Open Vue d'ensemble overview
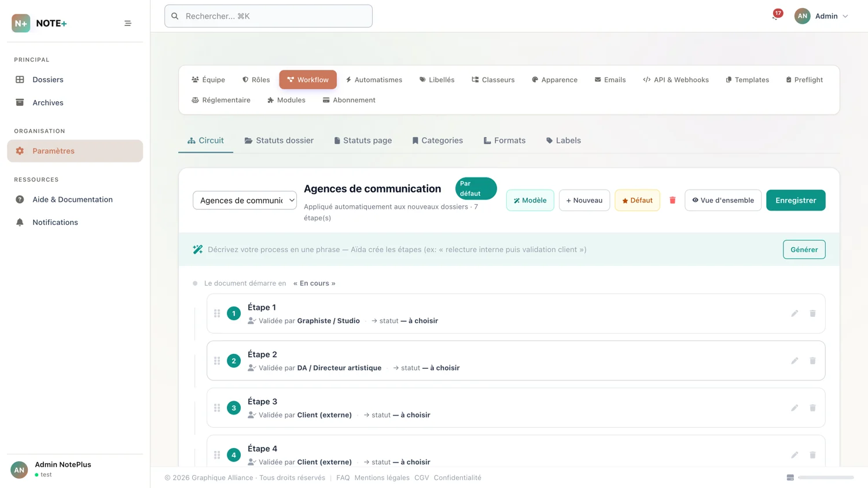Screen dimensions: 868x488 [723, 200]
